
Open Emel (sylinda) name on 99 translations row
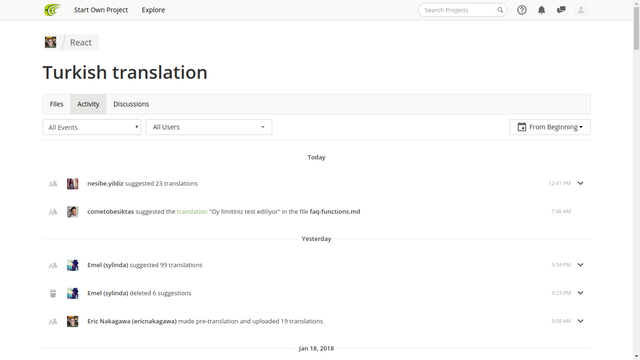click(x=108, y=265)
